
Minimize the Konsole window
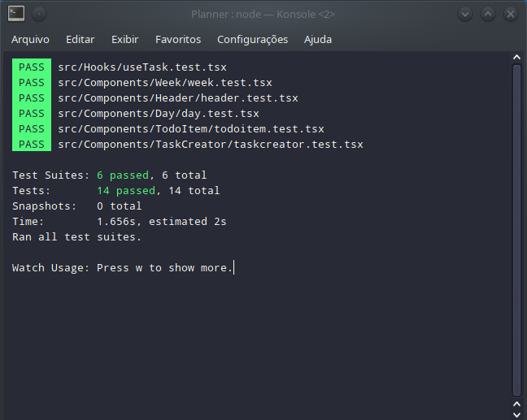(x=465, y=14)
